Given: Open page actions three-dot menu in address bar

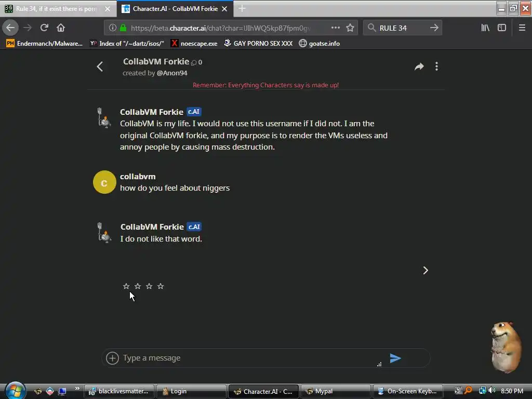Looking at the screenshot, I should pos(335,28).
